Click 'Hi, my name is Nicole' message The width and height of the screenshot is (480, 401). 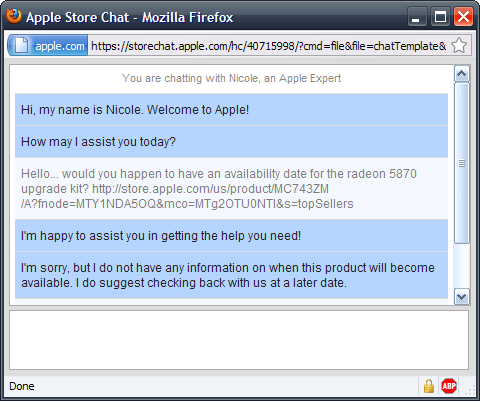(x=231, y=110)
